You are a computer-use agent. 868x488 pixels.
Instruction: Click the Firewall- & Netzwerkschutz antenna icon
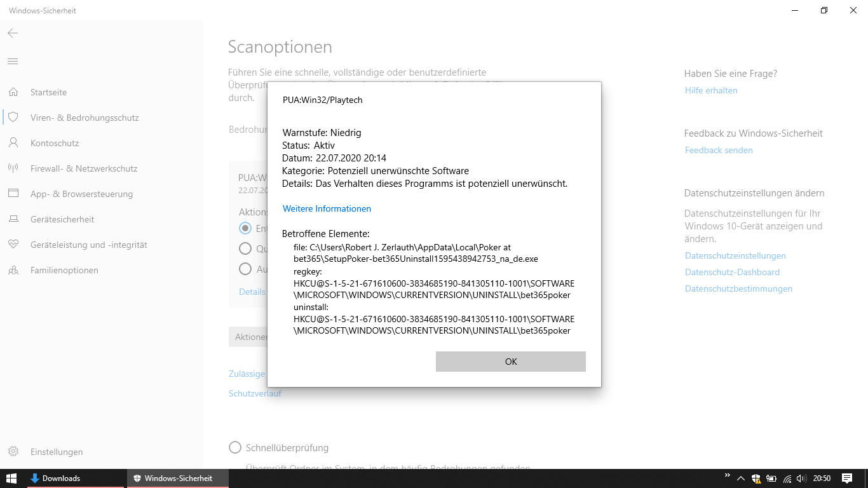[13, 168]
